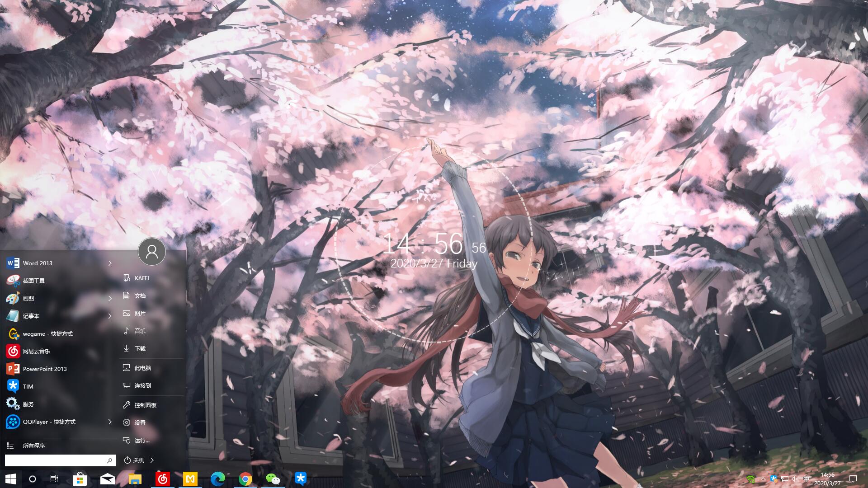Click the KAFEI user account avatar
Image resolution: width=868 pixels, height=488 pixels.
[x=151, y=252]
